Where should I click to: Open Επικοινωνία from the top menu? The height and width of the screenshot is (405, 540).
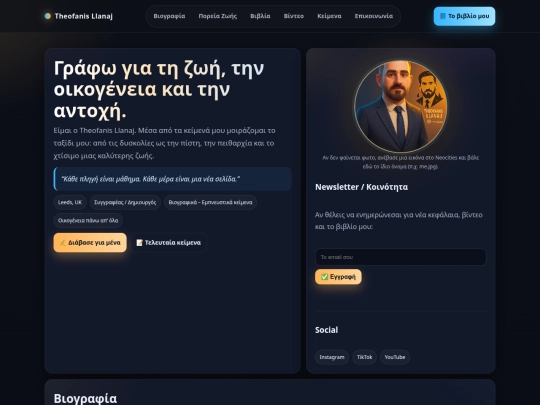coord(374,16)
